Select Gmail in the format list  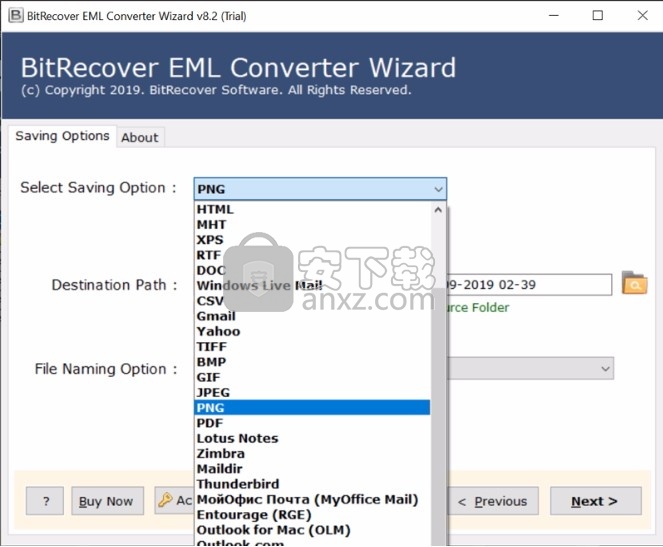(312, 316)
